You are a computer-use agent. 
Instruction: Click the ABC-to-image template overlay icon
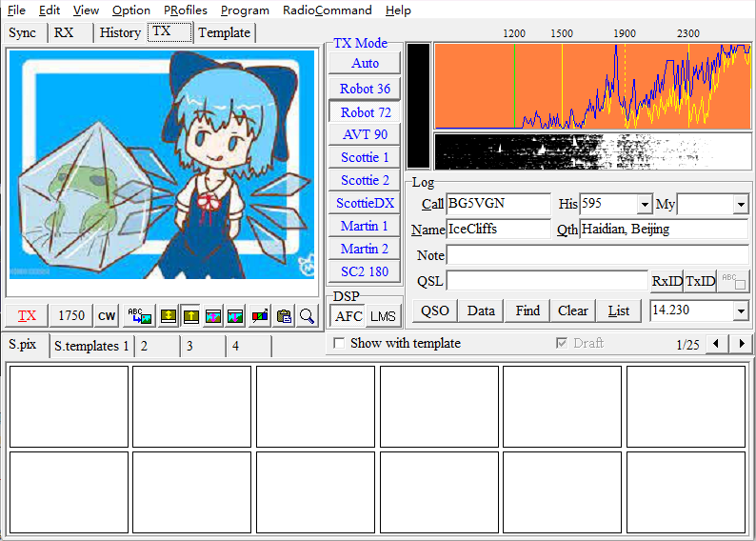click(139, 316)
